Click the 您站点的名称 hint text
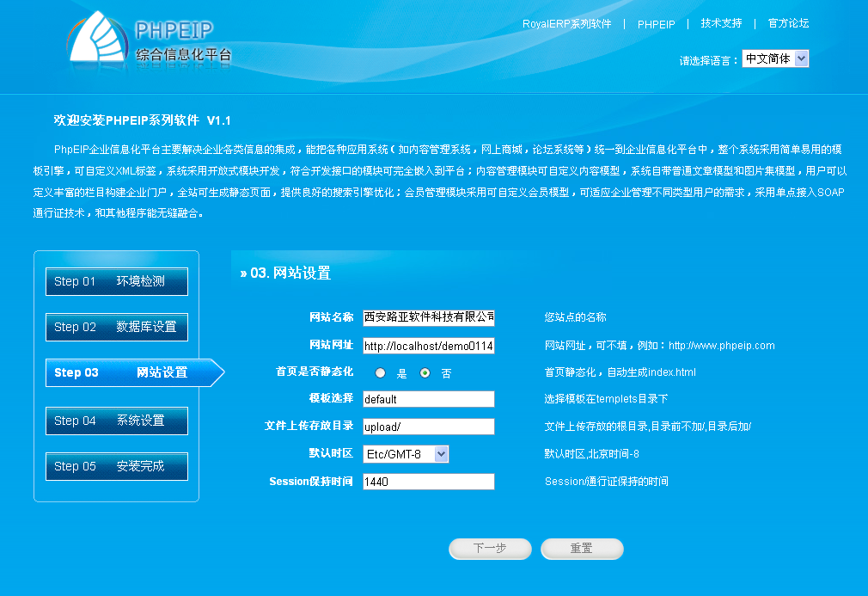Screen dimensions: 868x596 575,317
